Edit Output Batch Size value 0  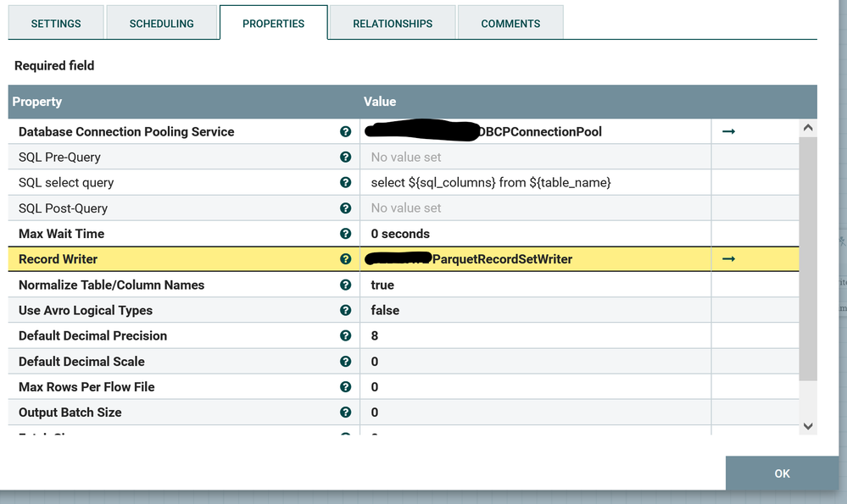click(x=535, y=413)
